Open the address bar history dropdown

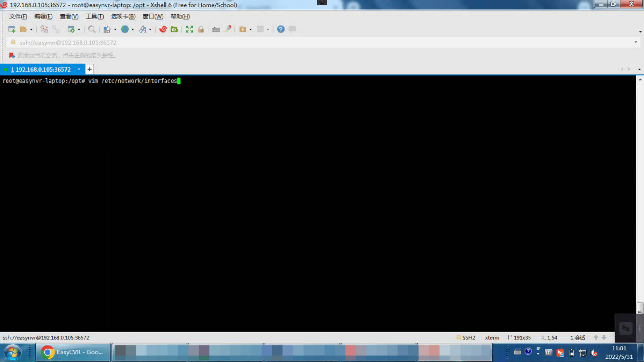[635, 42]
